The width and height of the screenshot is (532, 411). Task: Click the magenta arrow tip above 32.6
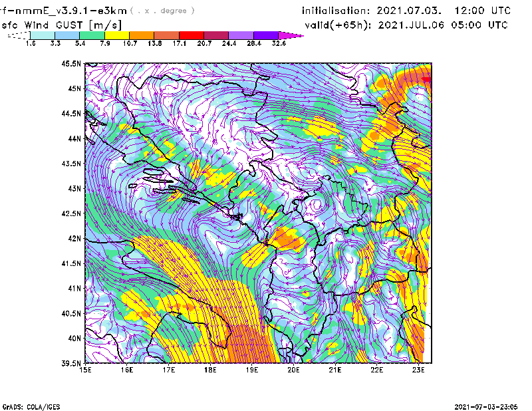click(293, 35)
